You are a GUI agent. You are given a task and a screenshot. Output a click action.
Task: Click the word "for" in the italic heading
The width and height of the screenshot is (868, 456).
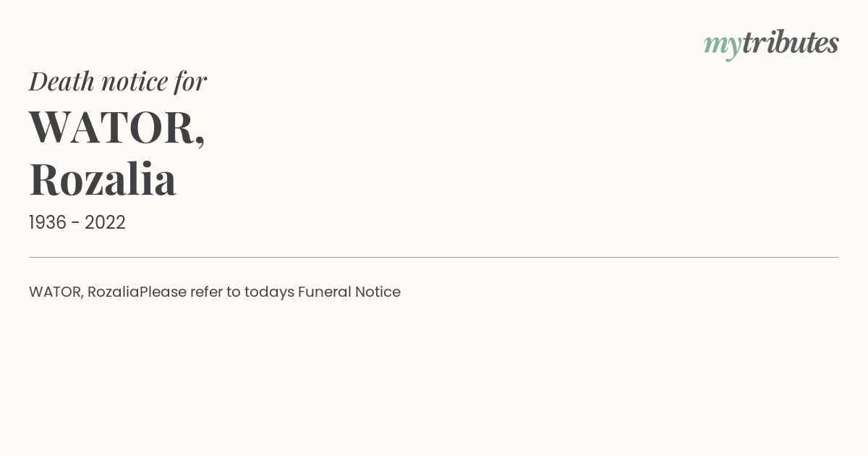191,82
